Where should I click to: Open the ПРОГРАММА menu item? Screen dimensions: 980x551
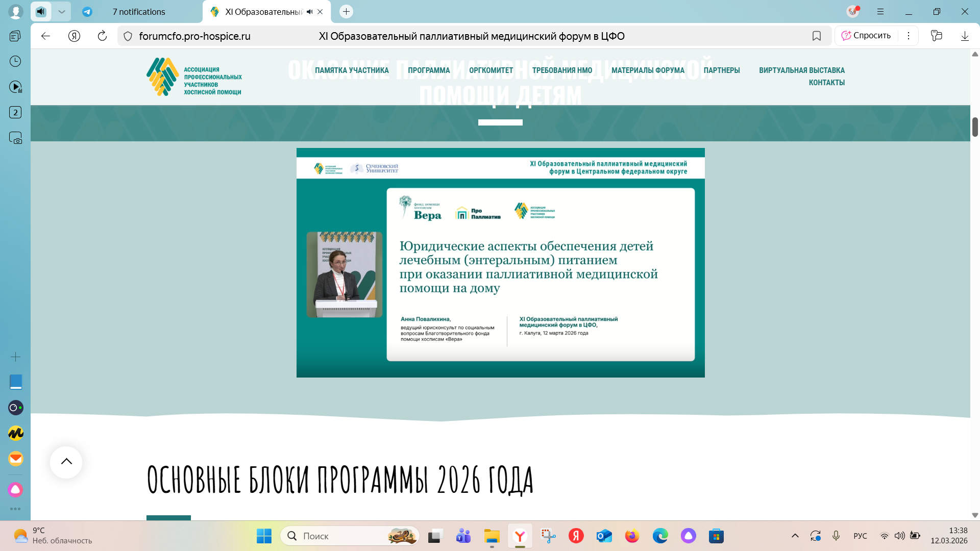(429, 70)
